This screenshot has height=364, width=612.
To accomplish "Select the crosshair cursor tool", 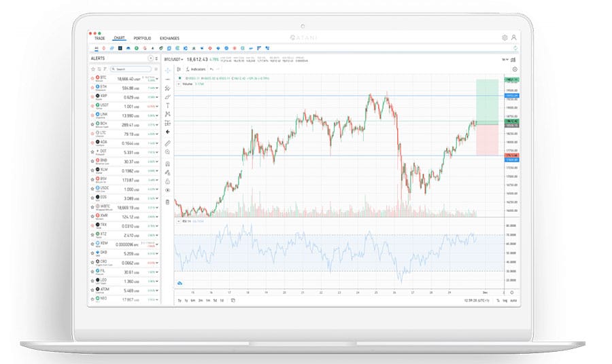I will 167,70.
